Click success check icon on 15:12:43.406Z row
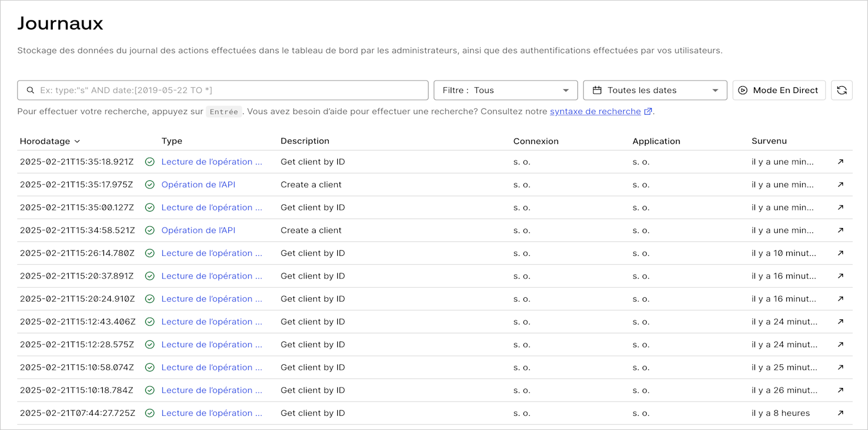Screen dimensions: 868x430 pyautogui.click(x=150, y=322)
